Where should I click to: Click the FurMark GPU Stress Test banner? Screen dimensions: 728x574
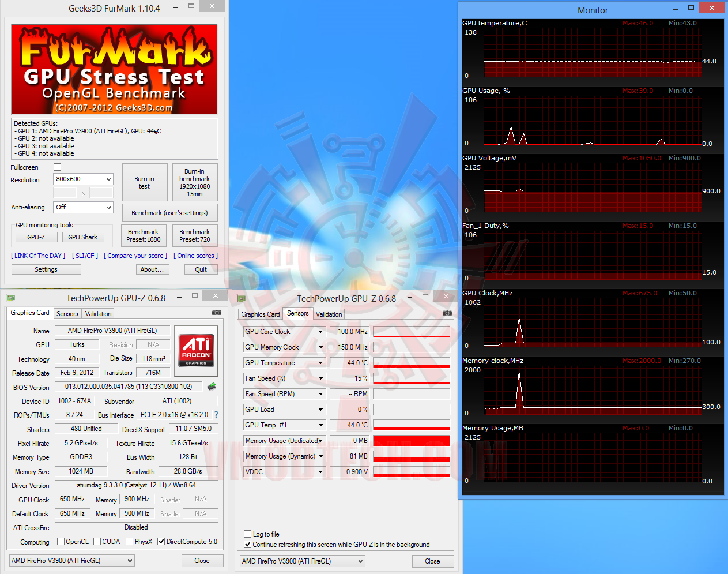pyautogui.click(x=115, y=69)
